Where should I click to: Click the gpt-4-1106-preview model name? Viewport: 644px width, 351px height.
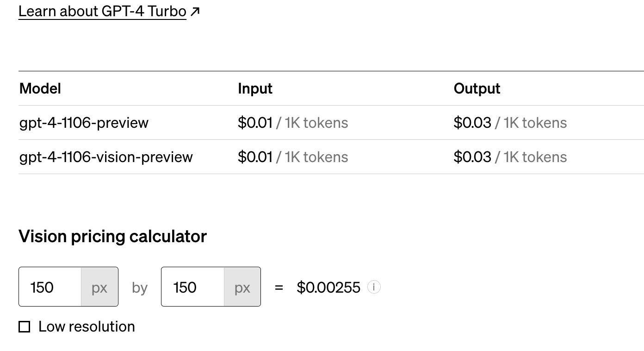84,122
